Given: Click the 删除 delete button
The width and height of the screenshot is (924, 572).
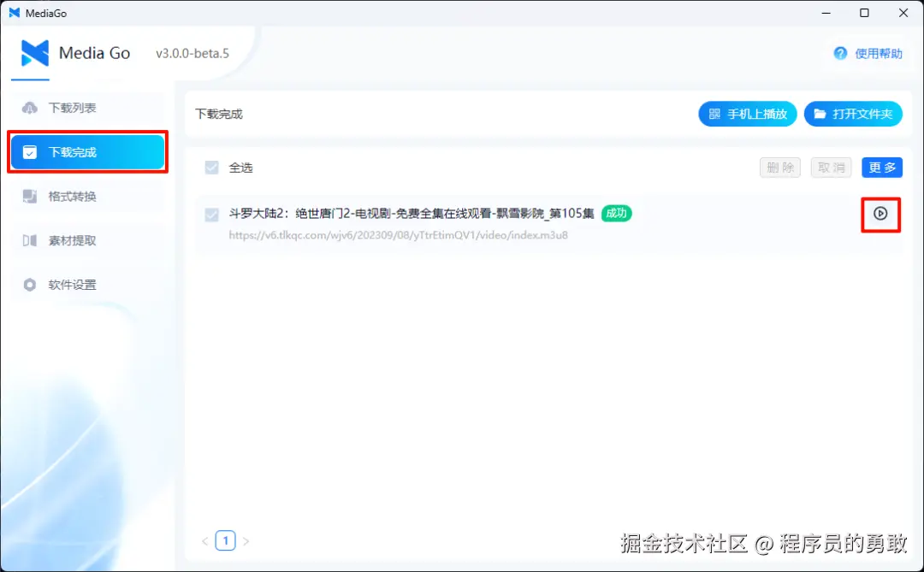Looking at the screenshot, I should pos(779,168).
